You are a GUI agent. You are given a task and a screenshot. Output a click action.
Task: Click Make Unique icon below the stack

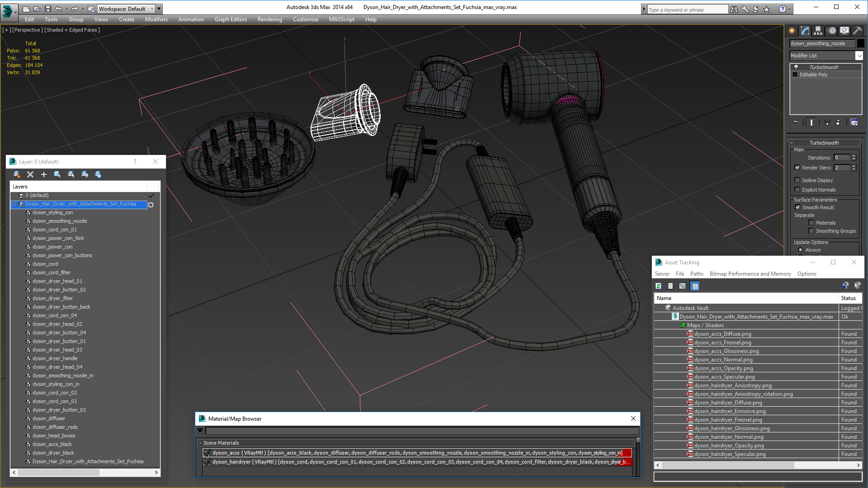click(x=827, y=122)
